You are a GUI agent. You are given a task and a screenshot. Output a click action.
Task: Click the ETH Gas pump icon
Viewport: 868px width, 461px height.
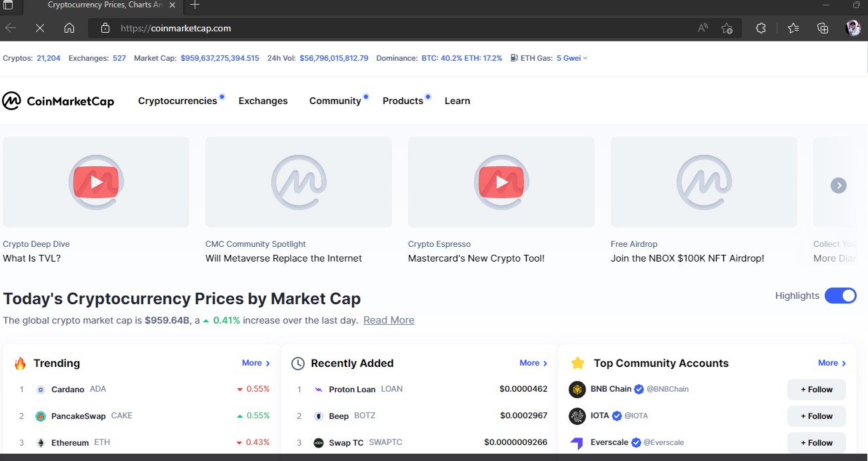tap(514, 58)
